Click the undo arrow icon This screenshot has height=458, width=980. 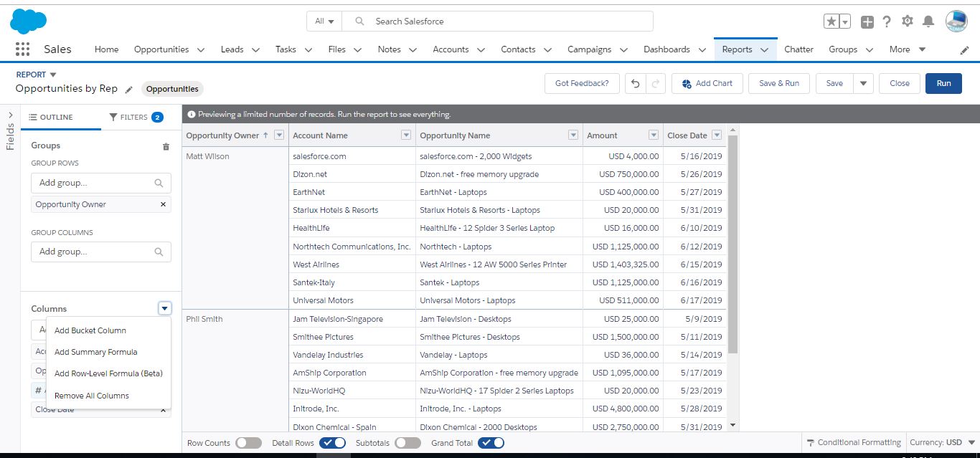click(634, 83)
